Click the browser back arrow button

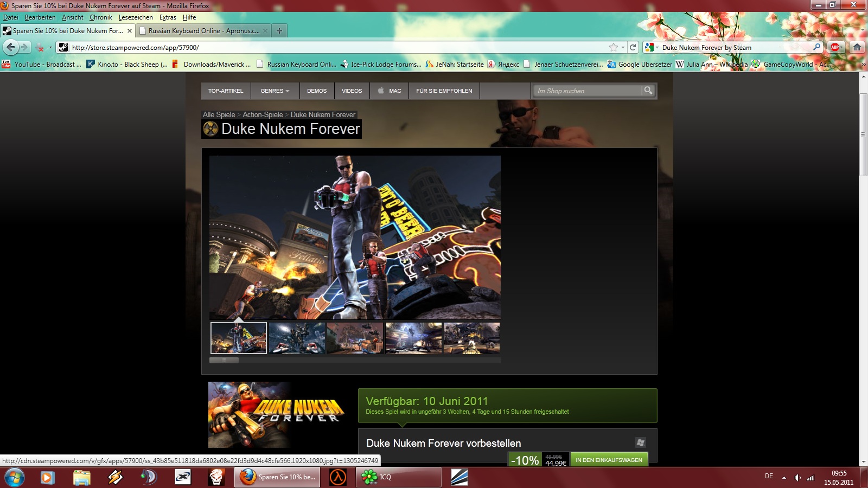click(11, 47)
